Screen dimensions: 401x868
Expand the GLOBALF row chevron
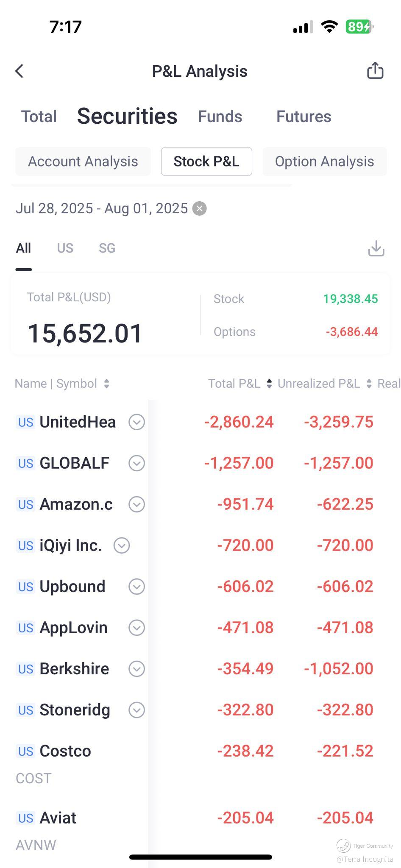pyautogui.click(x=136, y=463)
